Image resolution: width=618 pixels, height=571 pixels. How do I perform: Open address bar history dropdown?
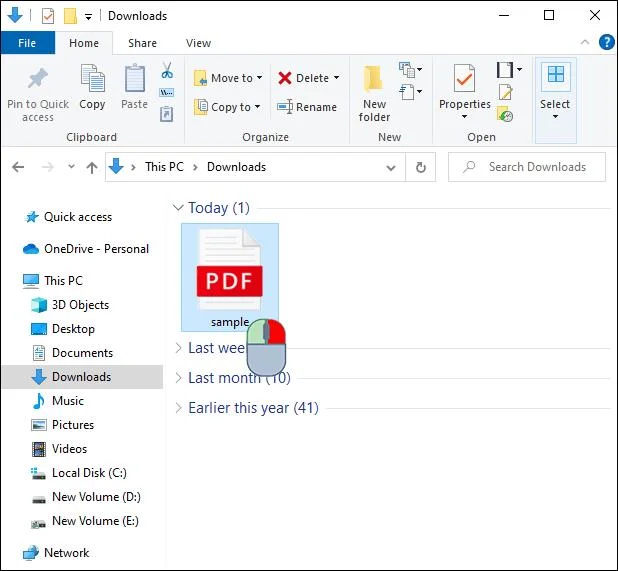(391, 167)
